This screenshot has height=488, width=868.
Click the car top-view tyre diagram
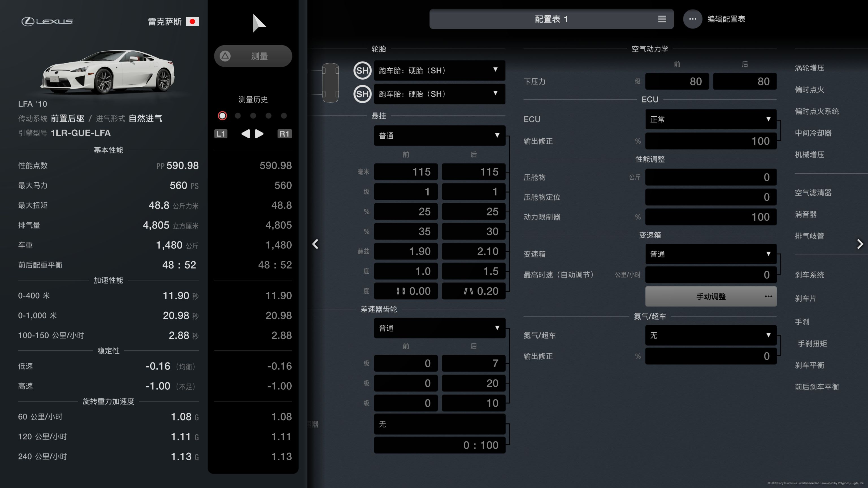(330, 82)
